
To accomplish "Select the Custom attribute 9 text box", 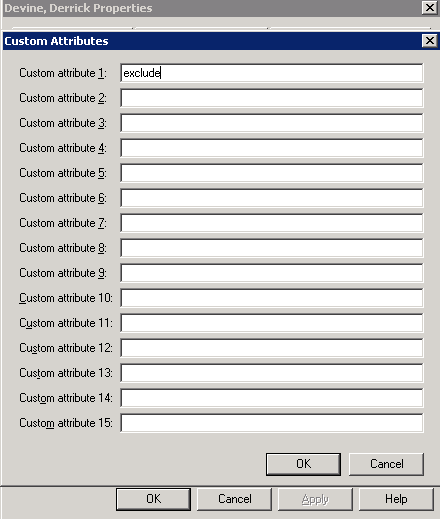I will click(x=272, y=273).
